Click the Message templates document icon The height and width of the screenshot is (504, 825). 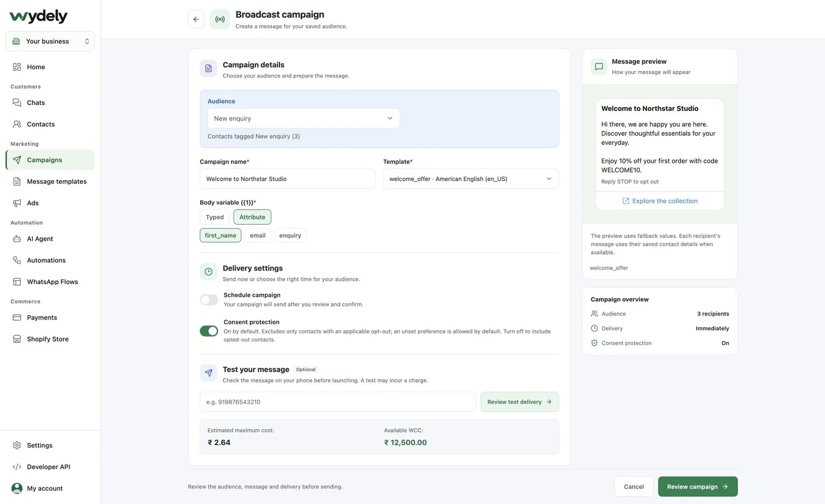17,181
